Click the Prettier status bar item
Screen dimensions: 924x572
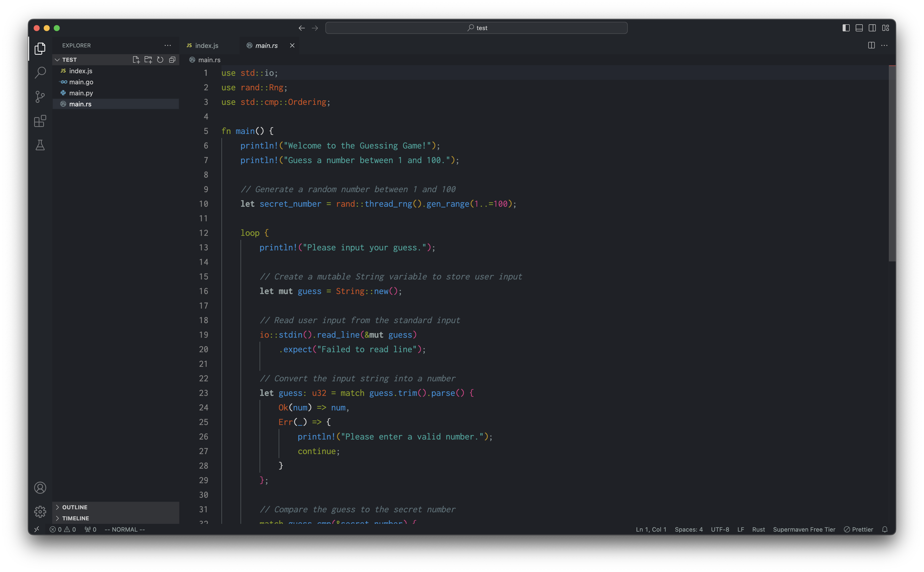click(858, 529)
